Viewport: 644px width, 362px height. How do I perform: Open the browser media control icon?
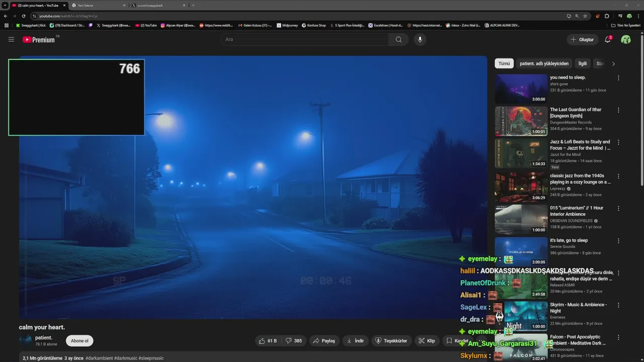(x=620, y=16)
